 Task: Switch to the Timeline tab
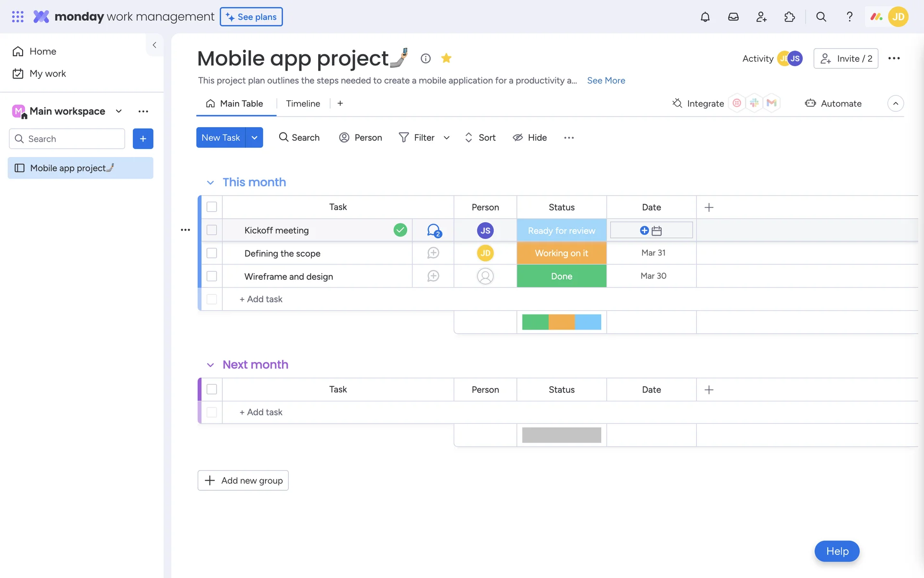coord(303,104)
